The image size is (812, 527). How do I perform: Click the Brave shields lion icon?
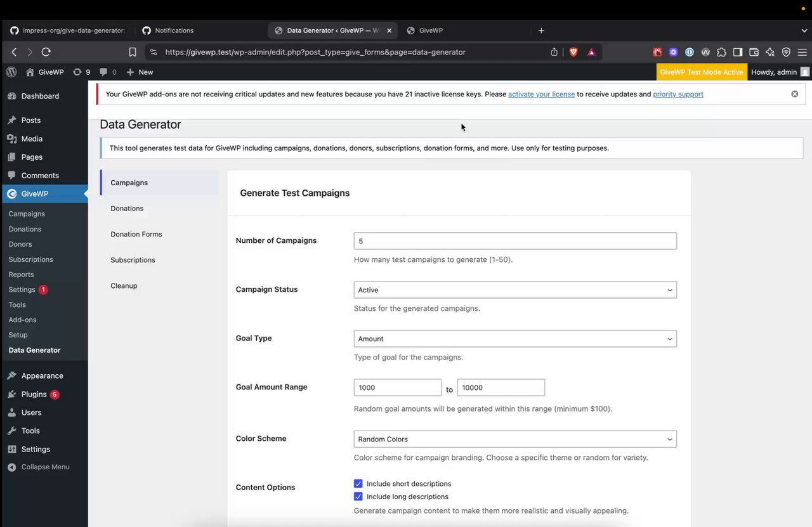point(573,52)
